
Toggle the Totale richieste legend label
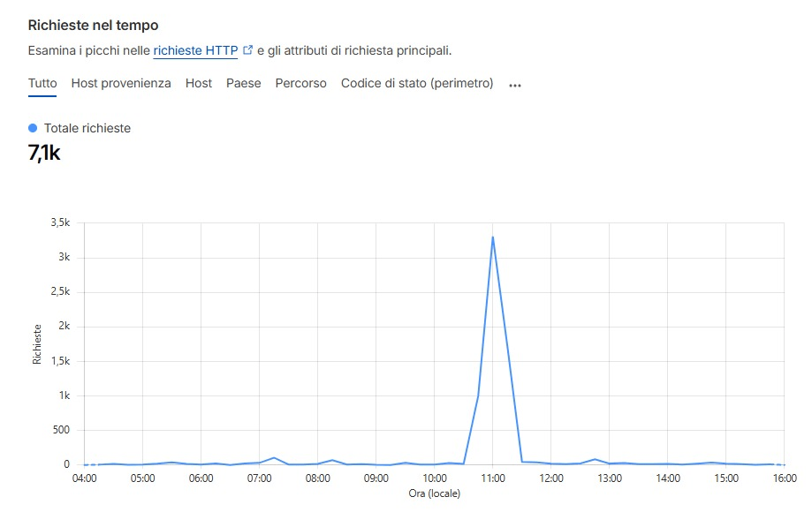87,128
